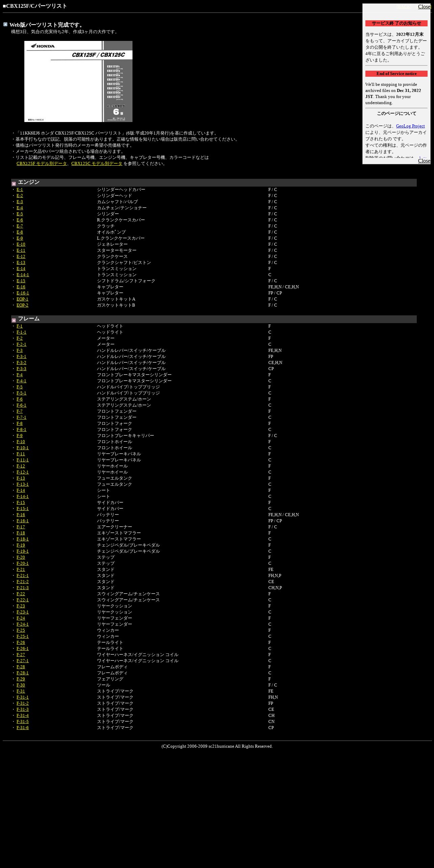This screenshot has height=868, width=434.
Task: Open F-2-1 メーター link
Action: [x=21, y=344]
